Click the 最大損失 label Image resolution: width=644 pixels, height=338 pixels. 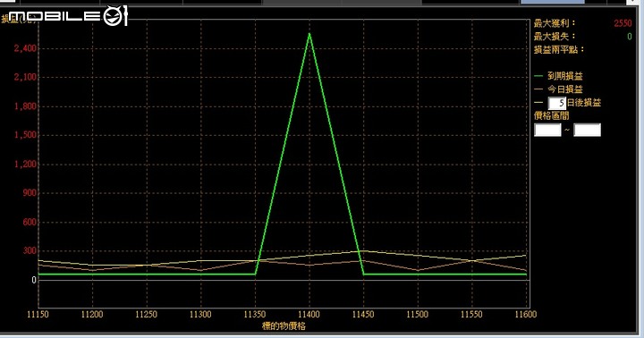tap(555, 37)
